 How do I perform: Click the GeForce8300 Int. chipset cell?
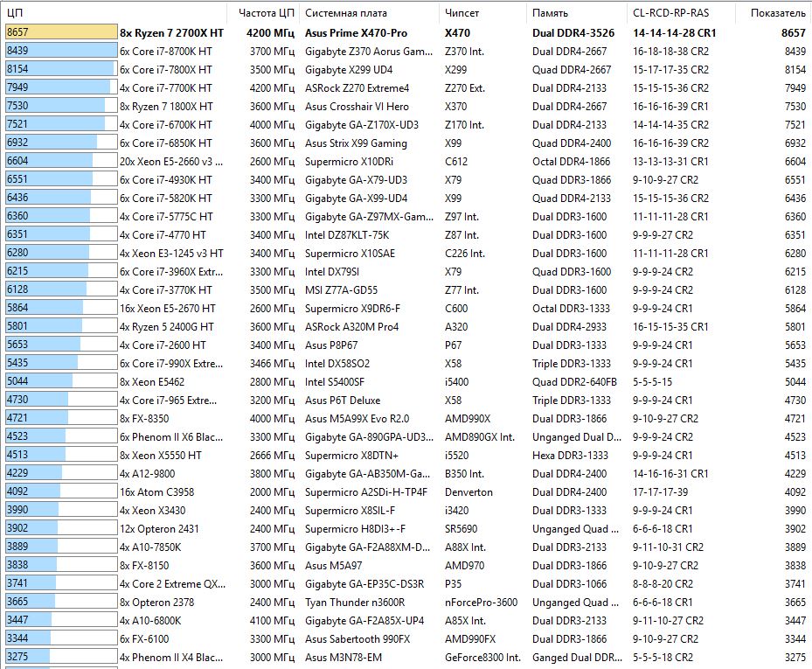pos(482,658)
